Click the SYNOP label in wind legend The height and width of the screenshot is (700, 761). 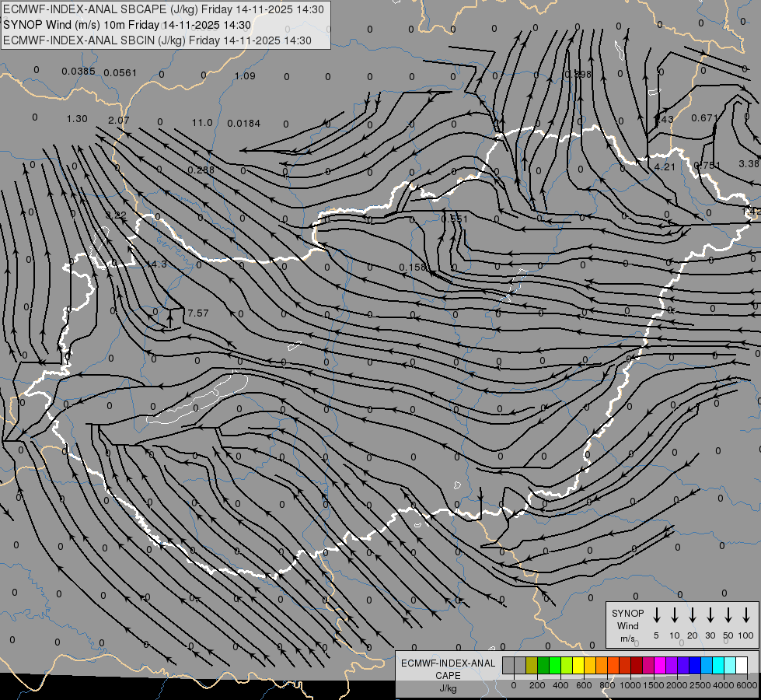(627, 613)
